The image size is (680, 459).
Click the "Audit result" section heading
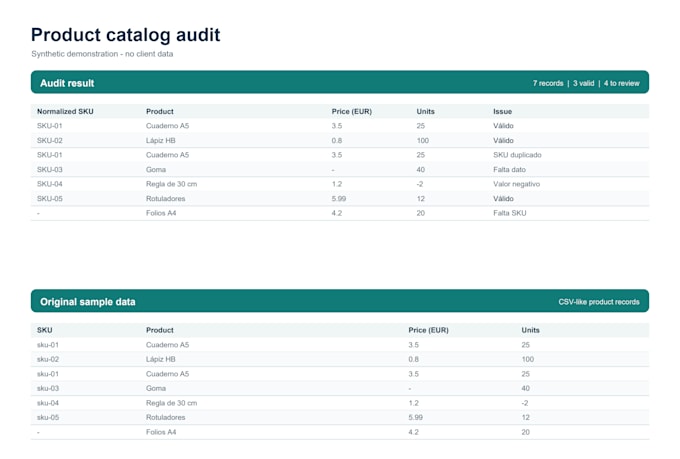coord(67,83)
